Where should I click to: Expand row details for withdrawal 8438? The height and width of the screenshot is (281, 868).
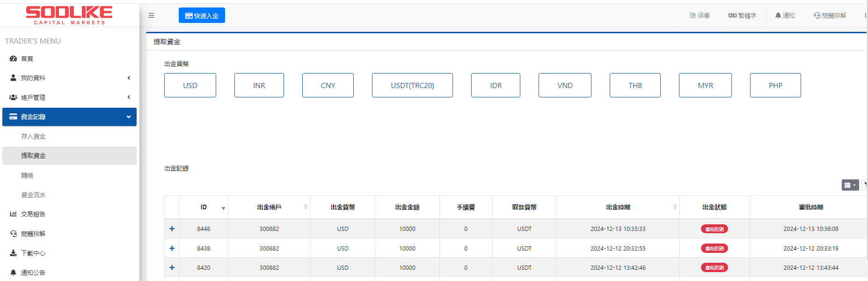(x=172, y=248)
